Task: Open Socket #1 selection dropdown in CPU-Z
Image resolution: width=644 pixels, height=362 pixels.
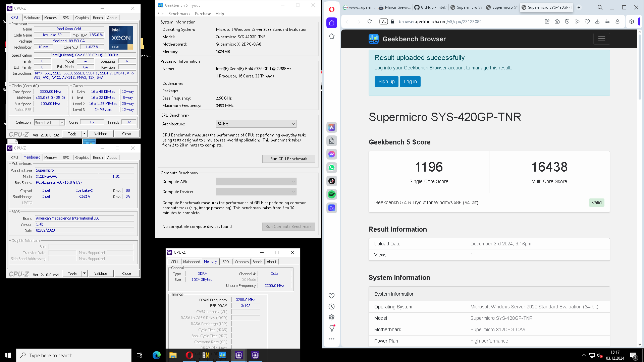Action: coord(49,123)
